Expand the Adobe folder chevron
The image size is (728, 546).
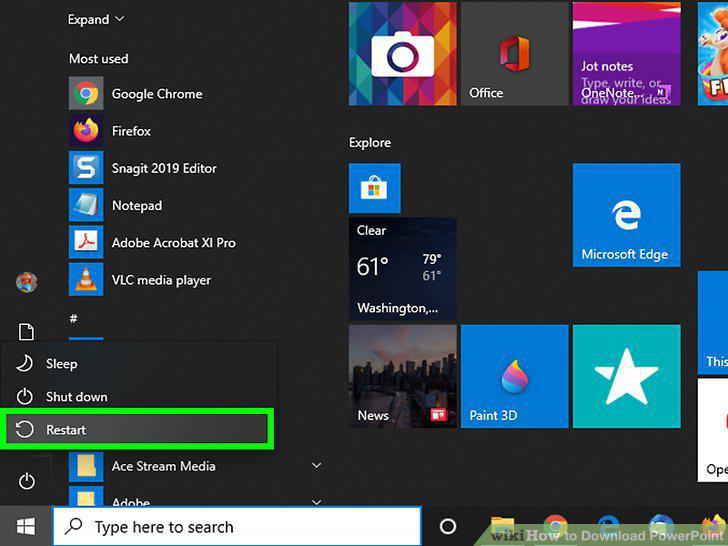coord(317,502)
